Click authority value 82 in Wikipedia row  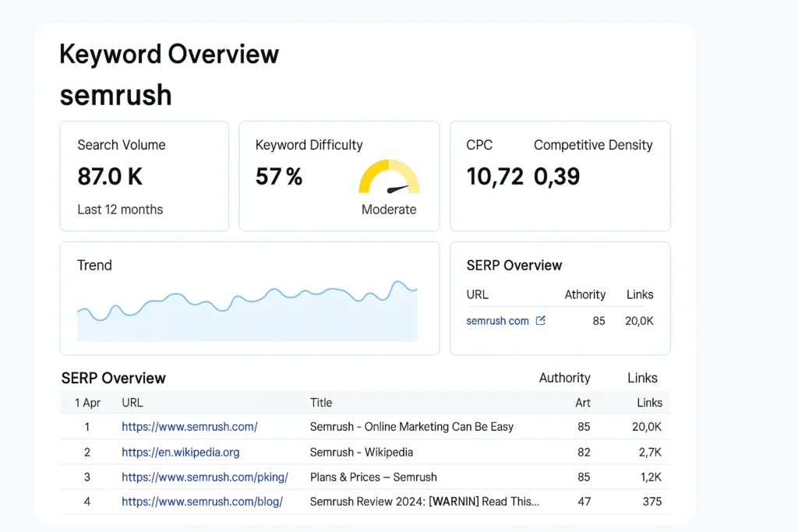(584, 452)
